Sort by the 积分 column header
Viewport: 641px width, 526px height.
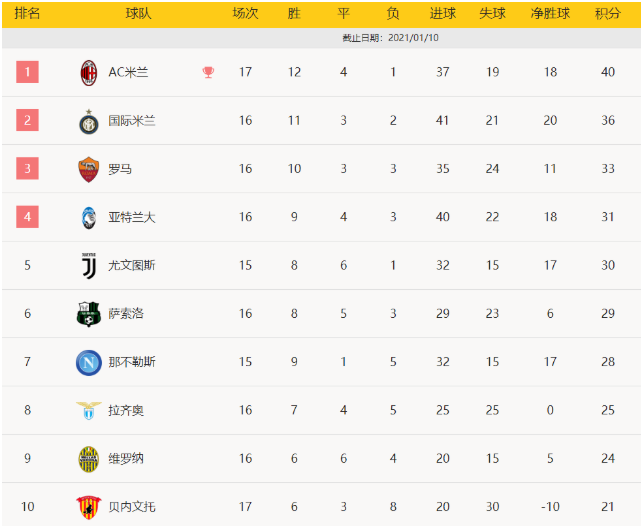[x=607, y=14]
